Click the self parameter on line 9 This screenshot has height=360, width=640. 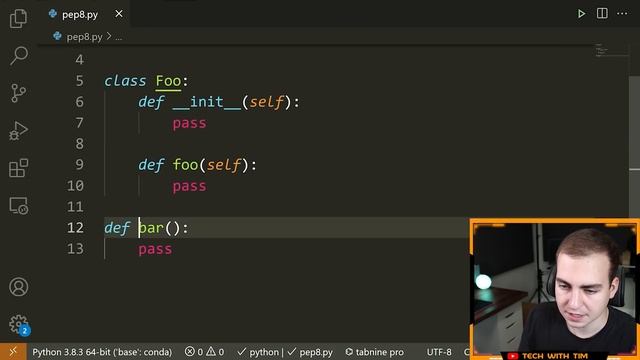[x=224, y=165]
